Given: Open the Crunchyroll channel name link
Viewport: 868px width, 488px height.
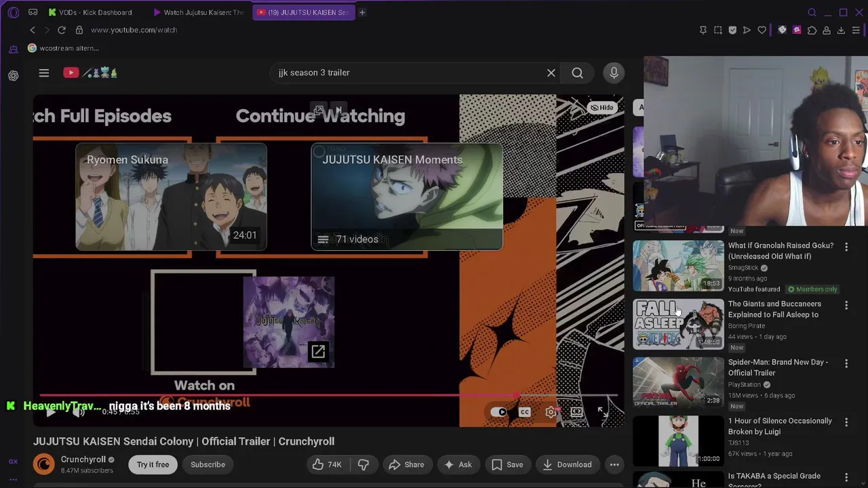Looking at the screenshot, I should pos(83,460).
